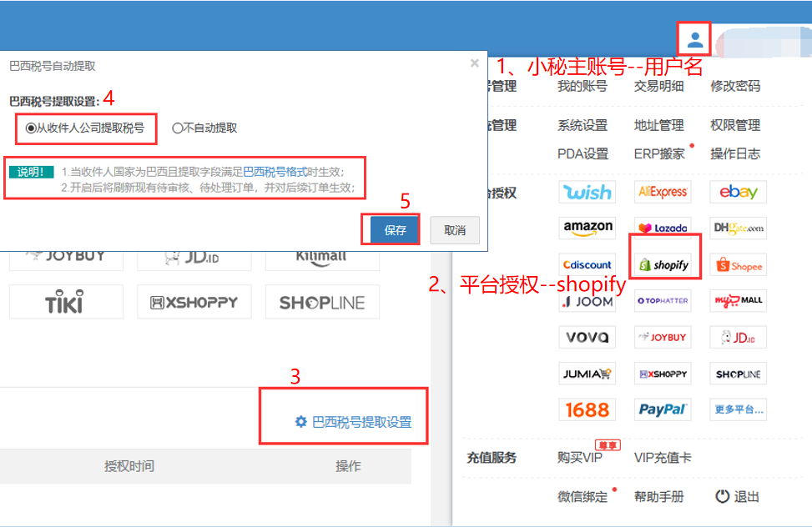812x527 pixels.
Task: Click the 充值服务 section label
Action: coord(492,458)
